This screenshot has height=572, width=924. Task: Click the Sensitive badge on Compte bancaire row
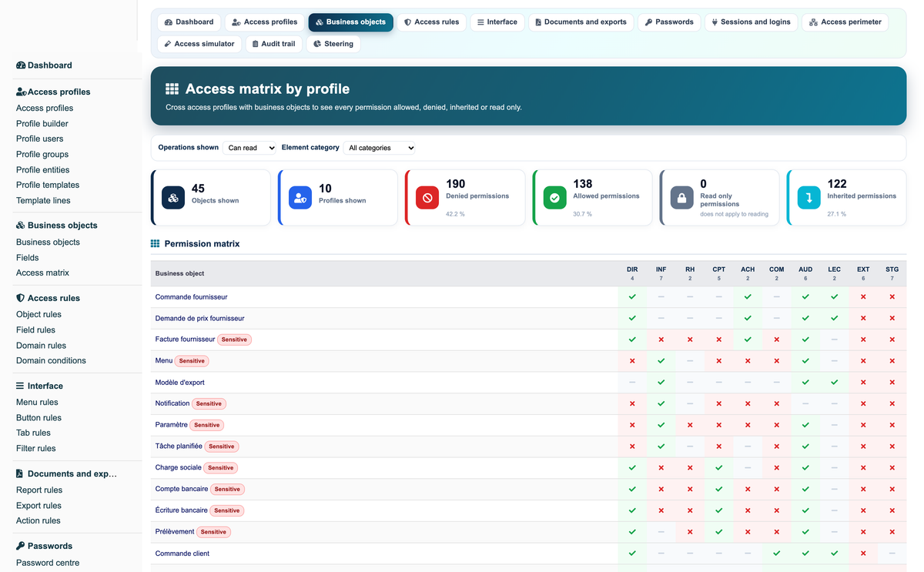[227, 489]
